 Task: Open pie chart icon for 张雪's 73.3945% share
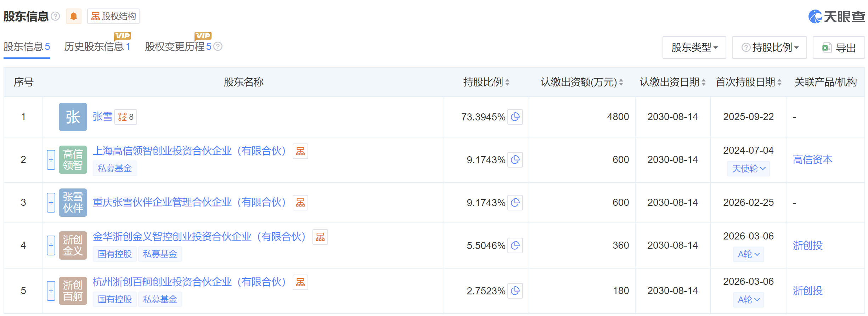pos(515,117)
